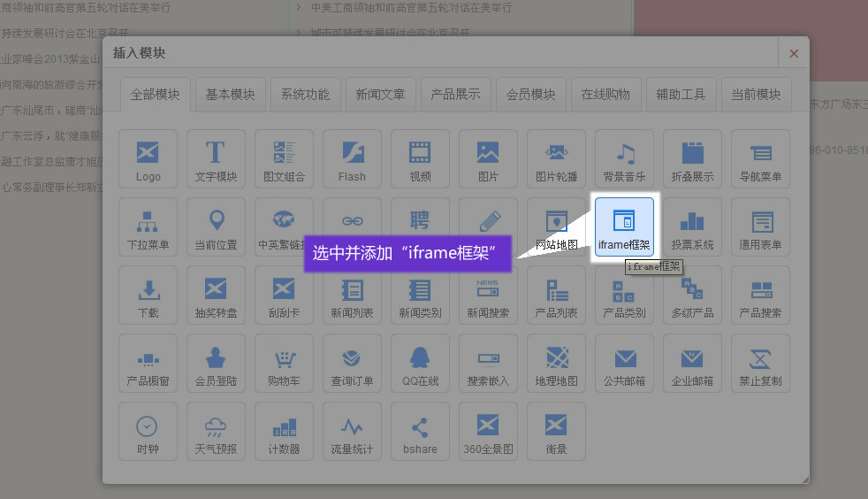Insert the QQ在线 module
Screen dimensions: 868x499
point(420,363)
